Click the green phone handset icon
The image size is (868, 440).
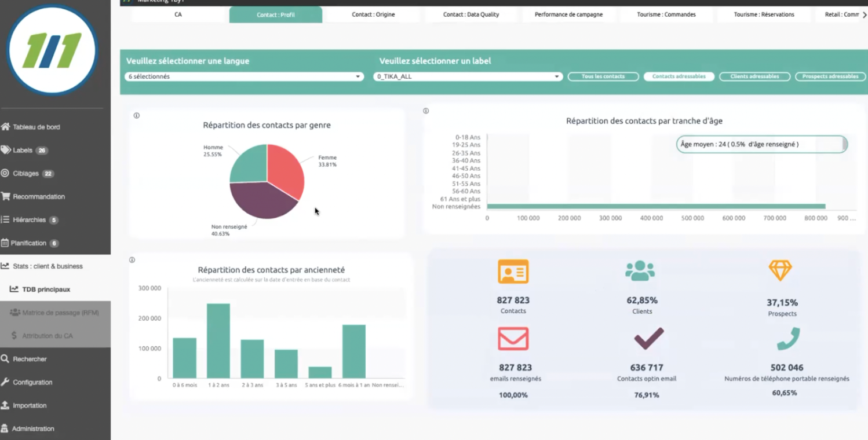click(x=788, y=339)
